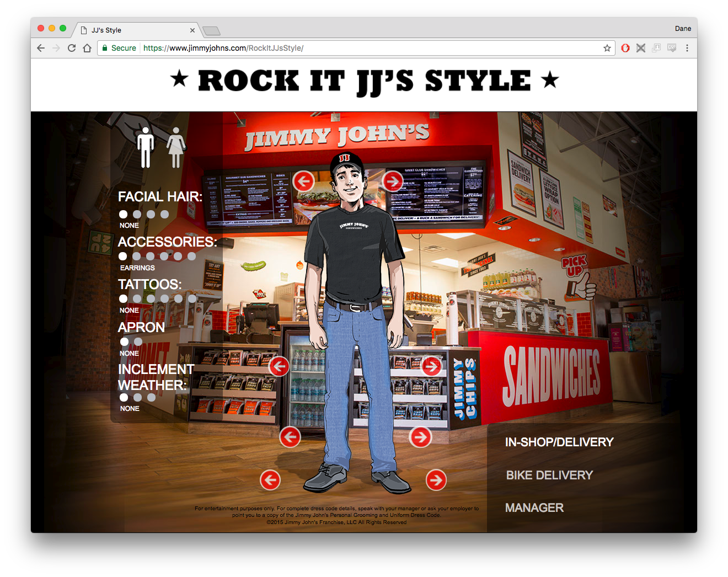Click the EARRINGS label under Accessories
The height and width of the screenshot is (577, 728).
(137, 268)
